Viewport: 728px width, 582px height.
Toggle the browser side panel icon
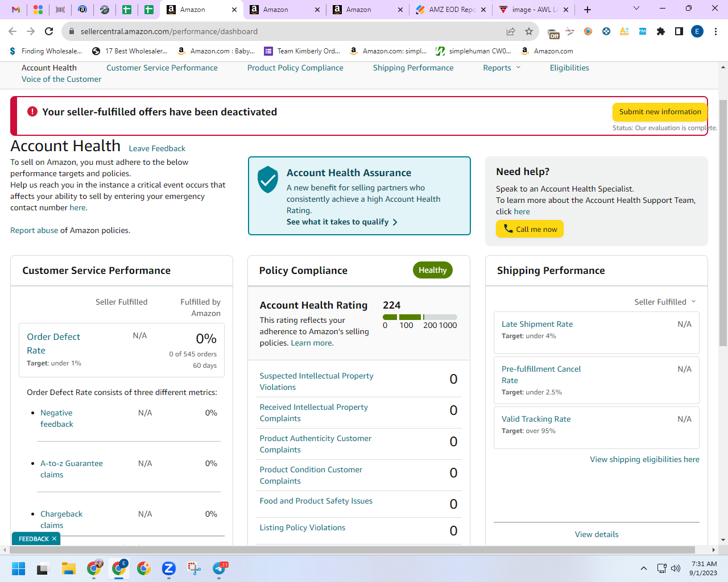click(x=679, y=31)
